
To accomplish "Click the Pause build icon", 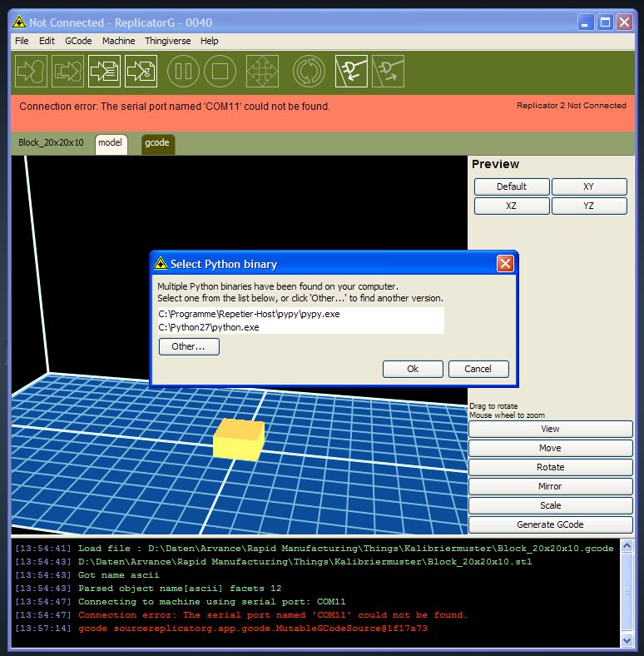I will click(183, 71).
